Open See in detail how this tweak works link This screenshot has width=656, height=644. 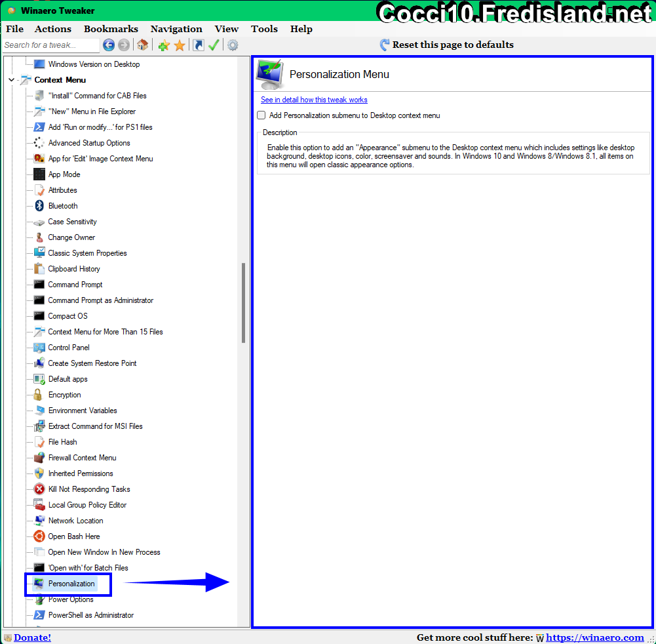[x=314, y=100]
